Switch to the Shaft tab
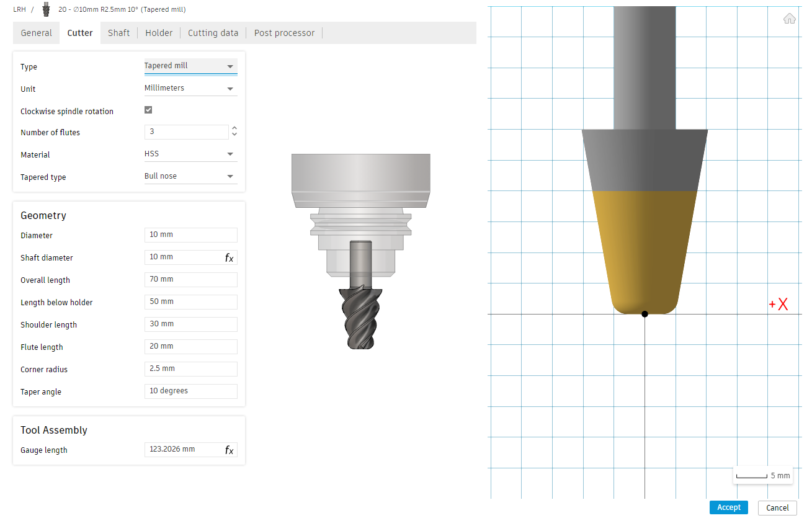This screenshot has width=812, height=518. 118,32
